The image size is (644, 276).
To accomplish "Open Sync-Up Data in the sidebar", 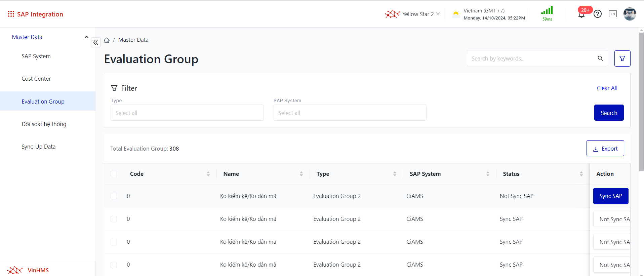I will pos(38,147).
